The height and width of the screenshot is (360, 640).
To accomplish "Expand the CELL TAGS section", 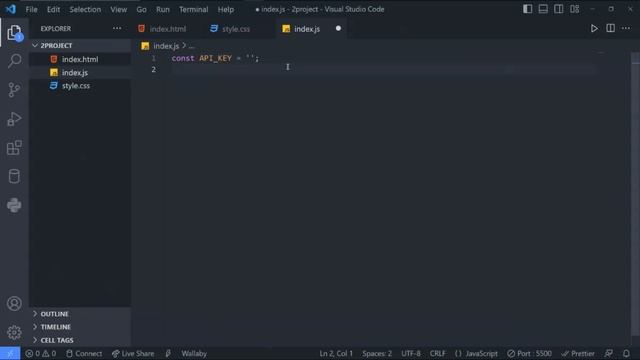I will coord(80,340).
